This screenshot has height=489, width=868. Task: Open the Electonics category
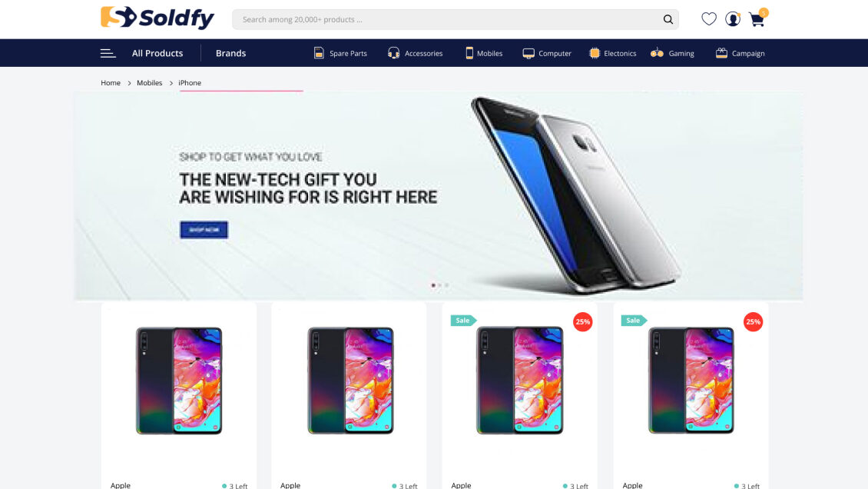[x=612, y=53]
